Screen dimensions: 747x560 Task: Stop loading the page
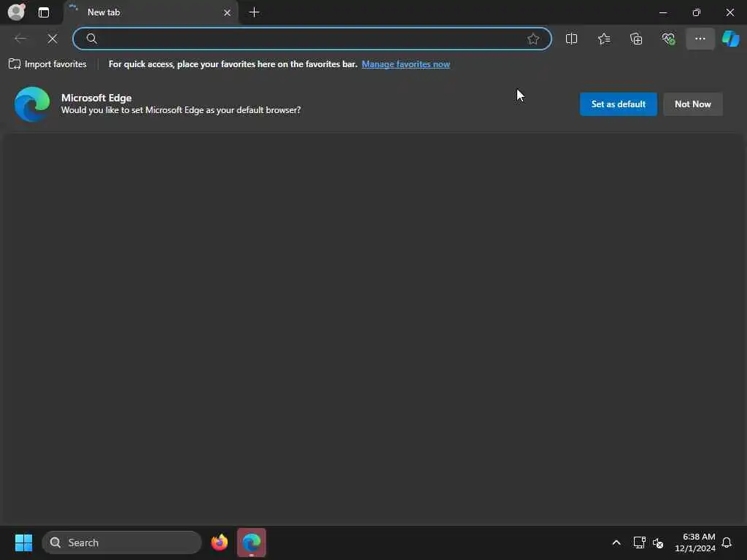pos(53,39)
